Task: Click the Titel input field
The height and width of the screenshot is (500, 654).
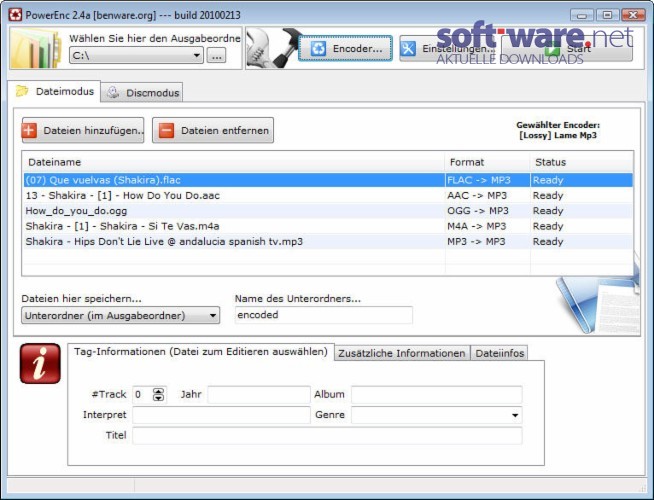Action: pyautogui.click(x=327, y=435)
